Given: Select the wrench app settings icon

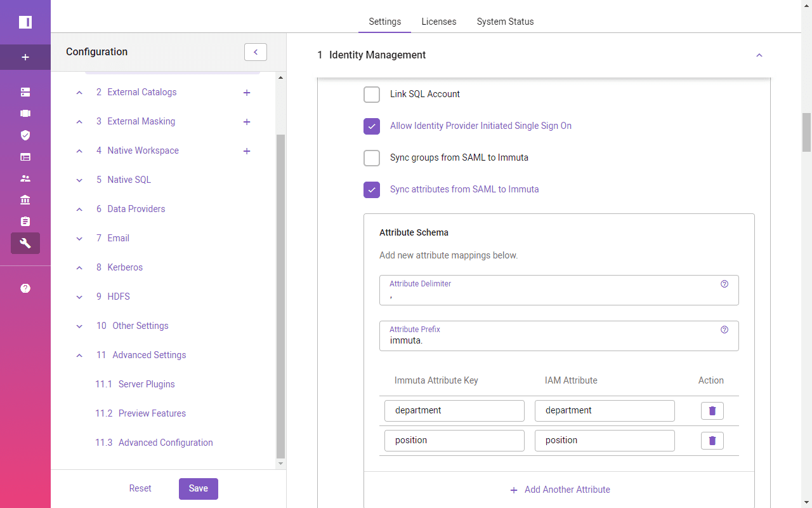Looking at the screenshot, I should point(25,243).
